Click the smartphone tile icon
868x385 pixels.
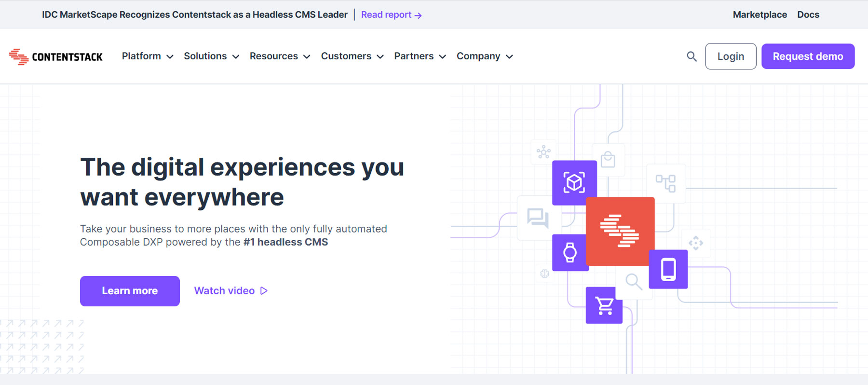668,269
